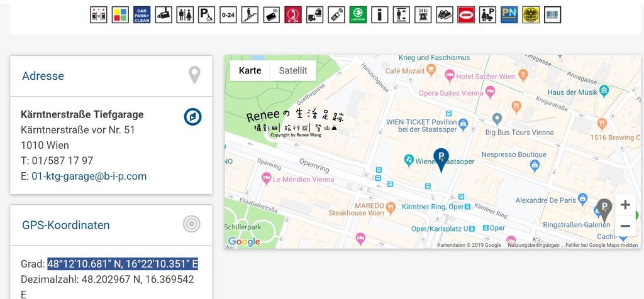The image size is (644, 299).
Task: Click Le Méridien Vienna on the map
Action: 297,179
